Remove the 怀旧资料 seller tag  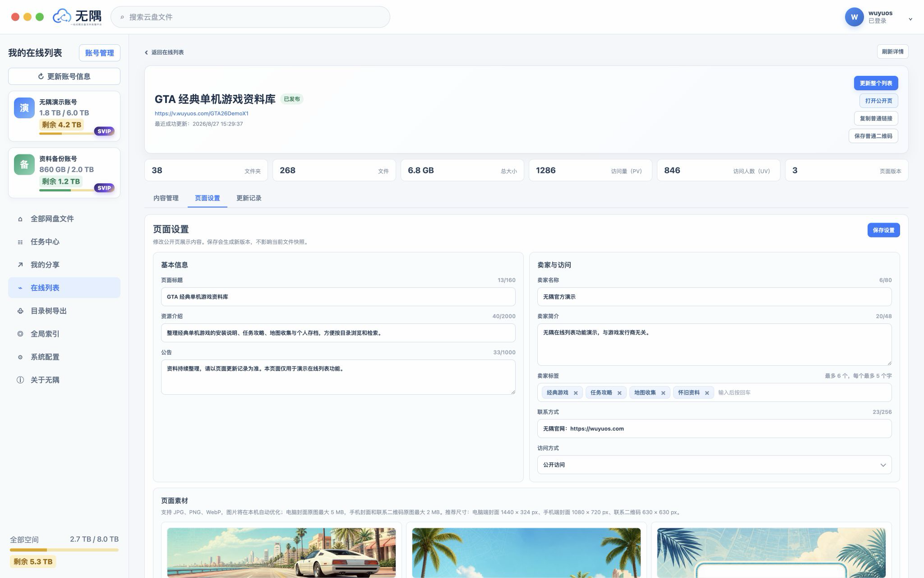[x=707, y=393]
